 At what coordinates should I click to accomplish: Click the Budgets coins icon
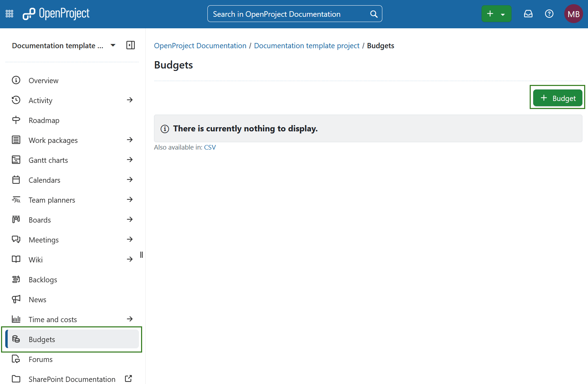tap(16, 339)
